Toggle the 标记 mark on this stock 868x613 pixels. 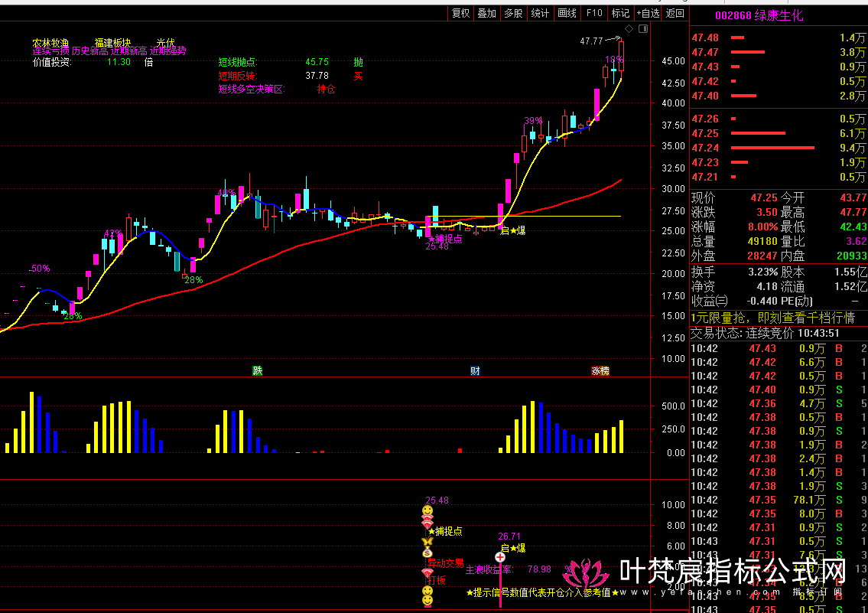coord(620,13)
